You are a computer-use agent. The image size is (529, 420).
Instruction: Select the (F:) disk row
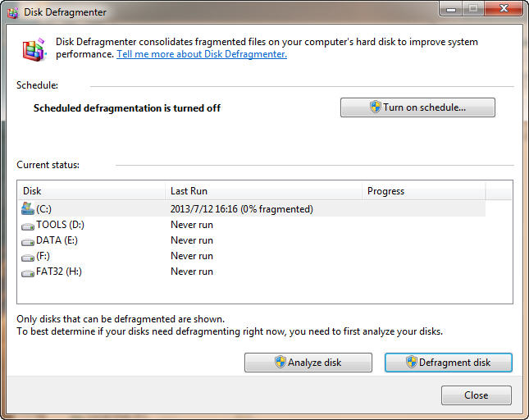(253, 256)
